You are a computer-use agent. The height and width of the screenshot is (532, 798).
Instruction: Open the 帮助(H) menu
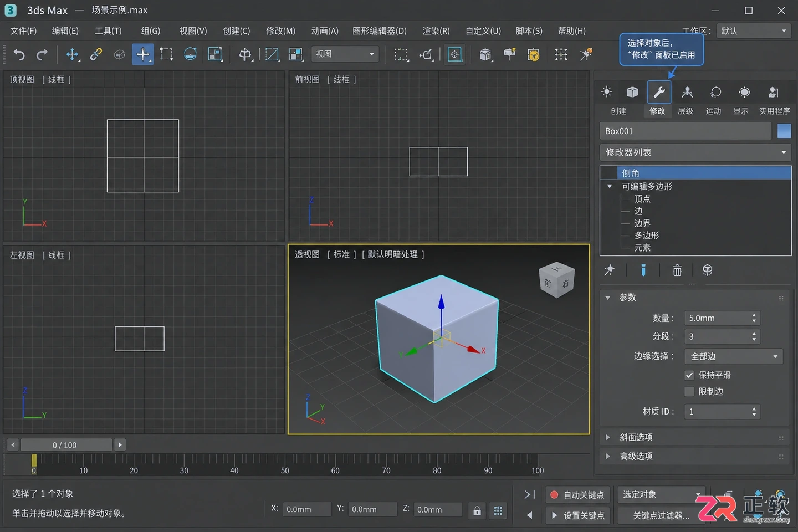(572, 31)
